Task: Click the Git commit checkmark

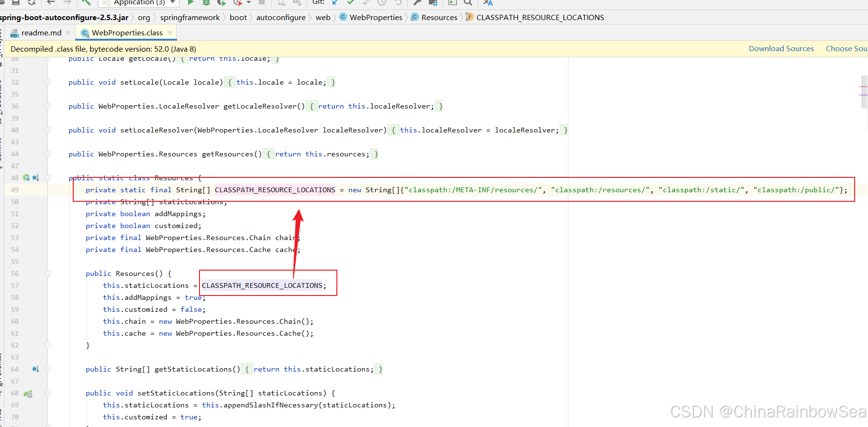Action: pyautogui.click(x=351, y=2)
